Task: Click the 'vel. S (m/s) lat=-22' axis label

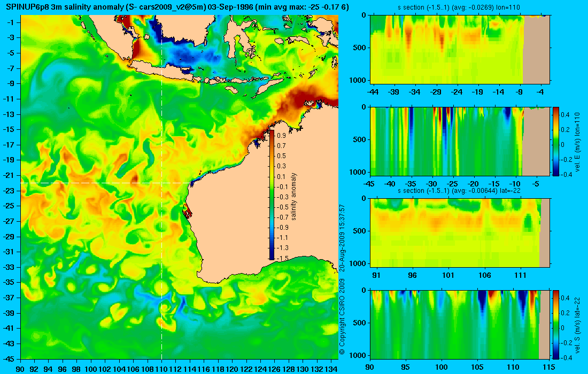Action: pyautogui.click(x=577, y=324)
